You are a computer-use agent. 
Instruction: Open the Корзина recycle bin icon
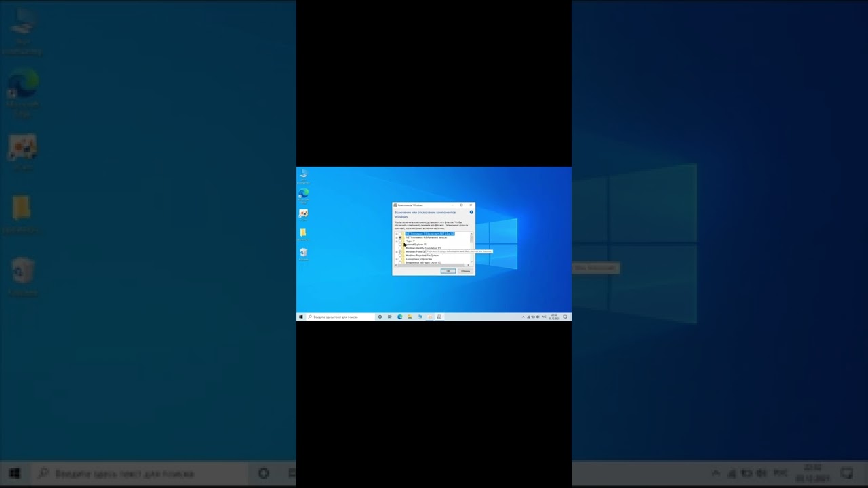tap(303, 253)
